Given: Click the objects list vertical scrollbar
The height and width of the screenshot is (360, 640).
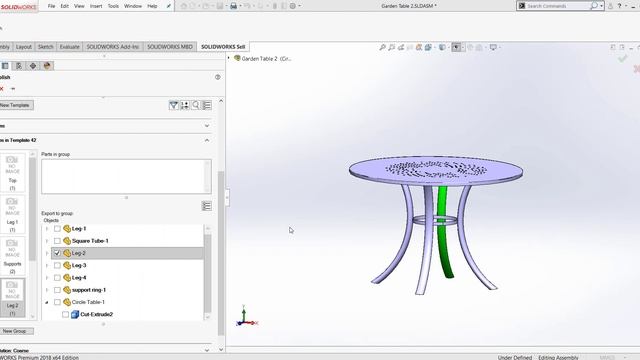Looking at the screenshot, I should 207,273.
